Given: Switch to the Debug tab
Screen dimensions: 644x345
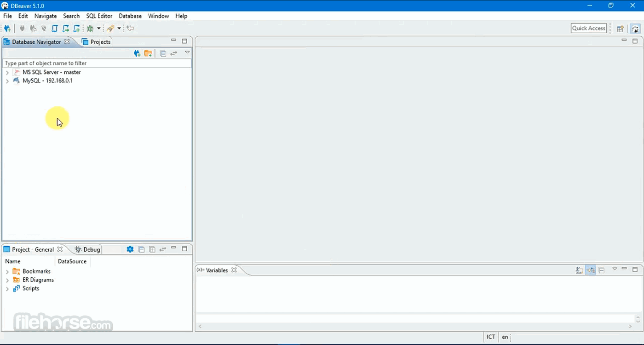Looking at the screenshot, I should 88,249.
